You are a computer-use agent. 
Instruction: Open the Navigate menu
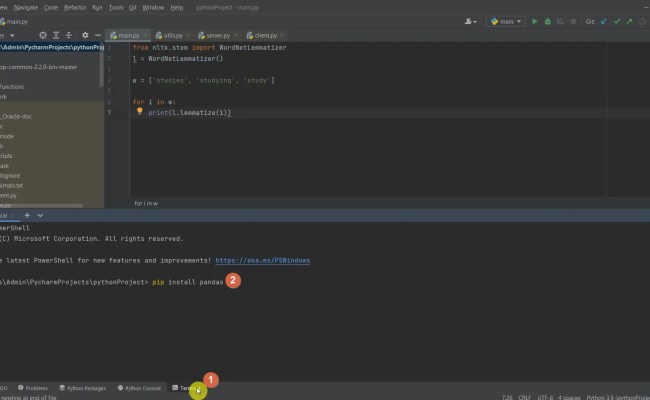(x=26, y=7)
